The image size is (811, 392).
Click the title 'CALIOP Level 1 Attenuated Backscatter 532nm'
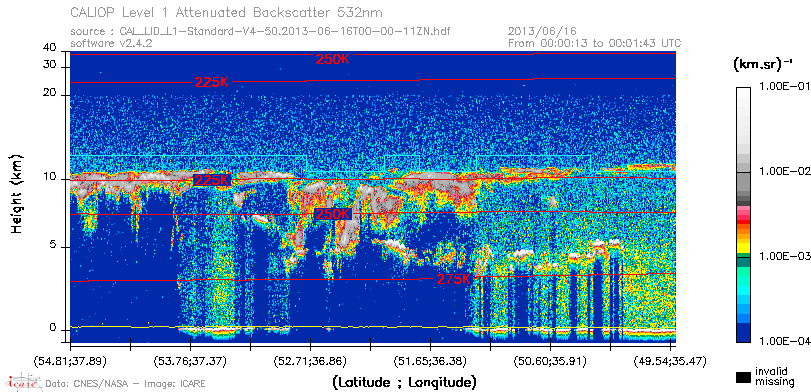pyautogui.click(x=227, y=12)
